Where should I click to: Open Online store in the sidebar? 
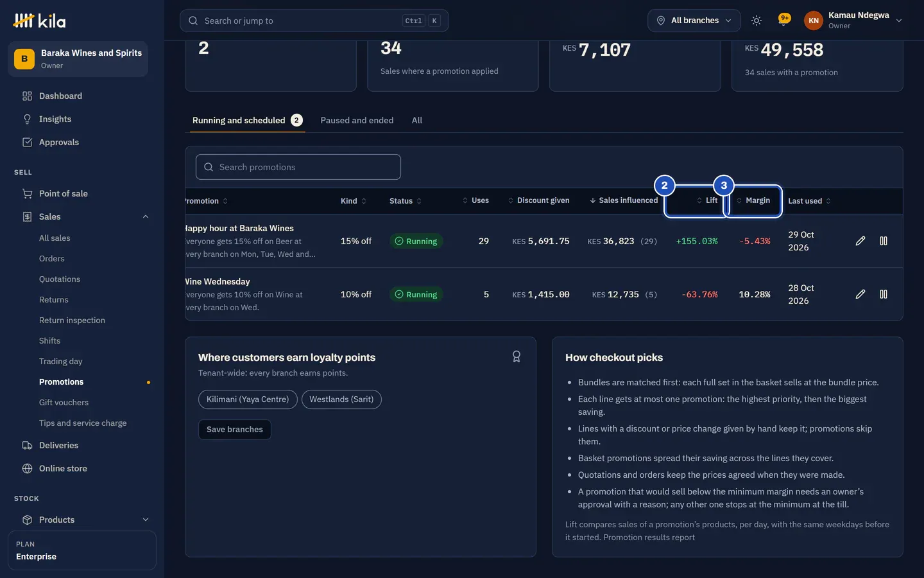(82, 468)
